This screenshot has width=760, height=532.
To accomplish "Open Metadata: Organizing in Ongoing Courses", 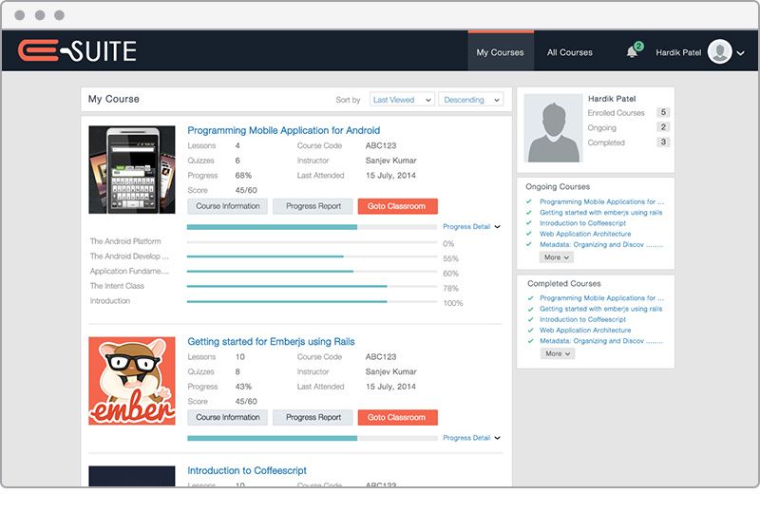I will tap(601, 244).
